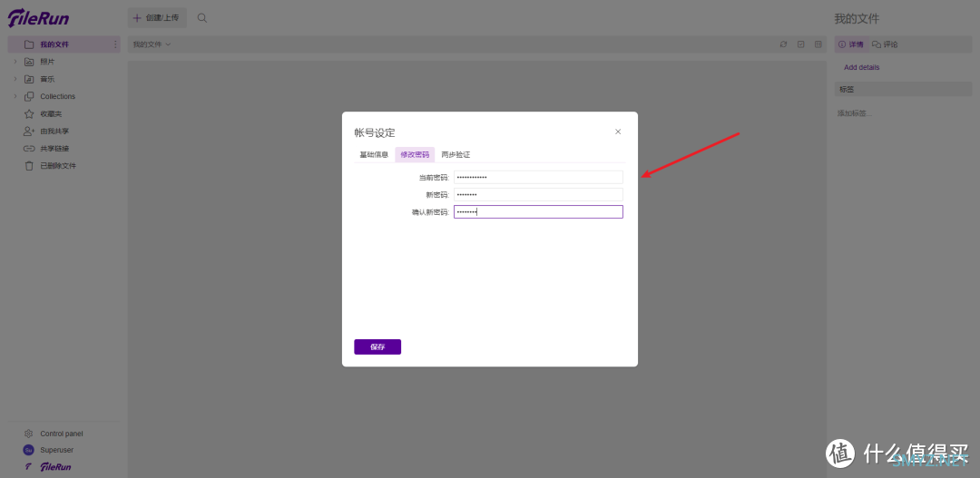980x478 pixels.
Task: Select 我的文件 in the sidebar
Action: click(x=64, y=44)
